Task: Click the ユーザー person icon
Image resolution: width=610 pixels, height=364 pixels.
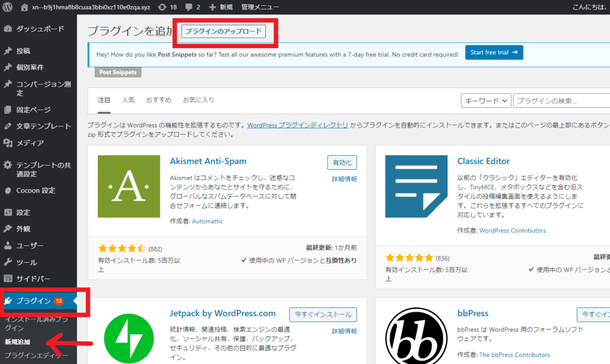Action: click(x=8, y=245)
